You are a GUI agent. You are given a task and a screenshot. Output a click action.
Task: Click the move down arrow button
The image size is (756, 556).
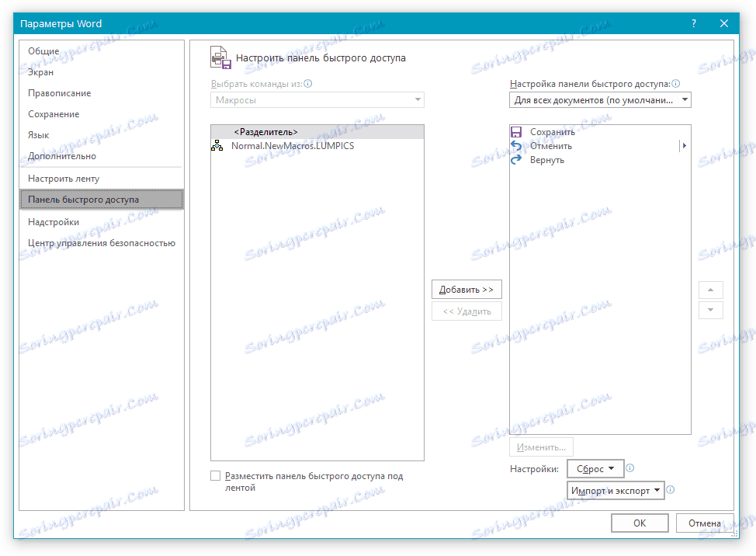[711, 310]
